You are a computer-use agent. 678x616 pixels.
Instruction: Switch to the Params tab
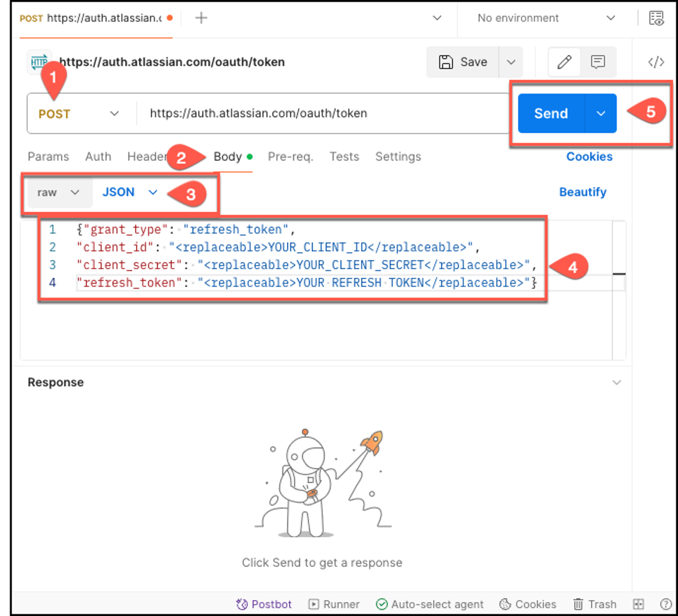pos(48,157)
